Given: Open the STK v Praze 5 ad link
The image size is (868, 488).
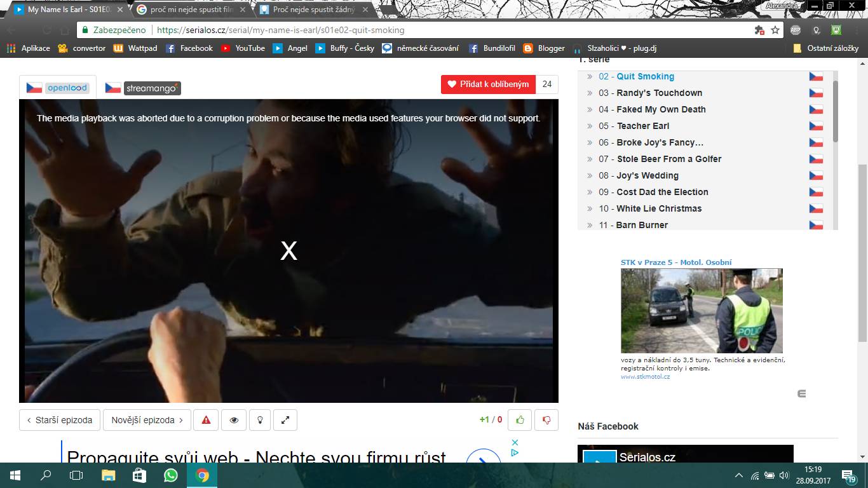Looking at the screenshot, I should click(x=676, y=262).
